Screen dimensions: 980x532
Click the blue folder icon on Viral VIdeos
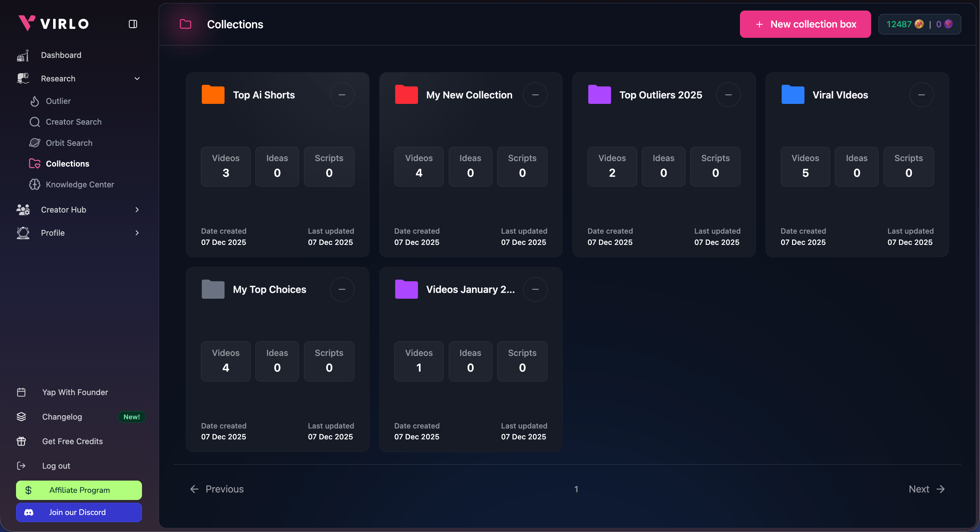(x=792, y=94)
